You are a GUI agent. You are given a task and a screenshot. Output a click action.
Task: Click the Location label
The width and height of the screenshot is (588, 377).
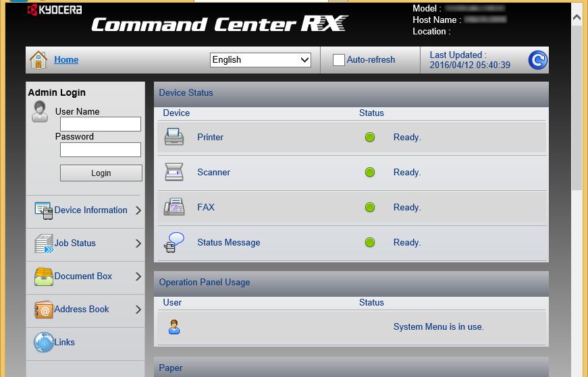tap(431, 32)
